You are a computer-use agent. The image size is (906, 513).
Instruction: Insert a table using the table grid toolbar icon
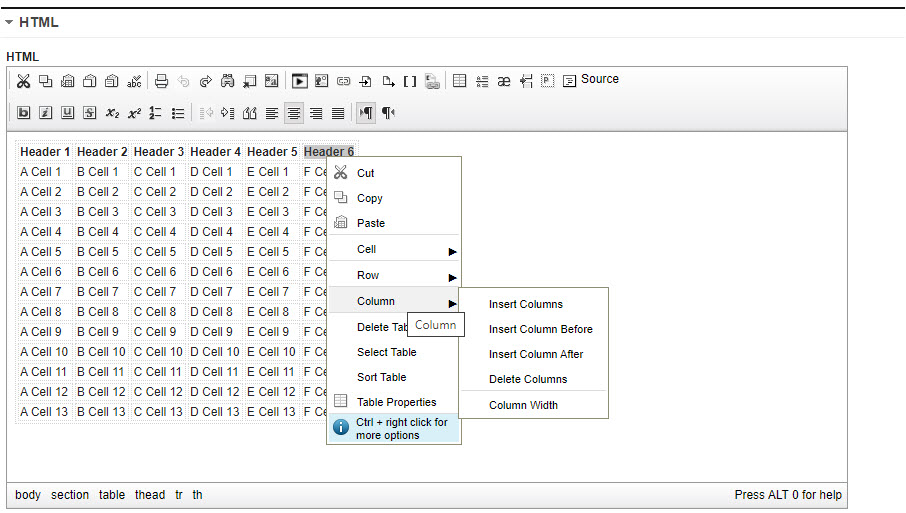click(x=459, y=81)
